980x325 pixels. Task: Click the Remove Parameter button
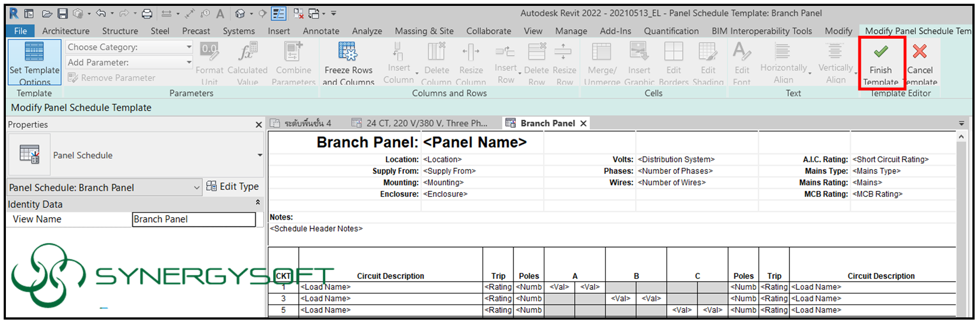pos(111,78)
